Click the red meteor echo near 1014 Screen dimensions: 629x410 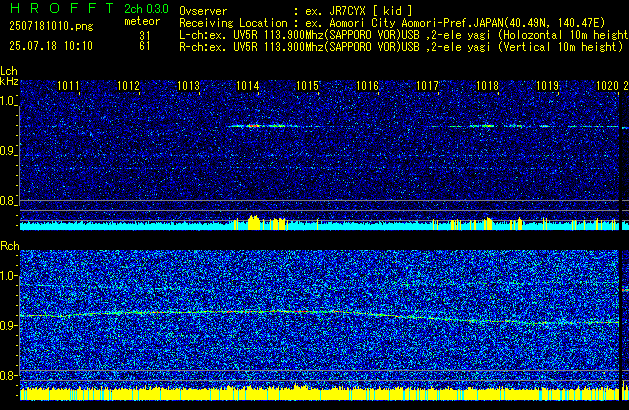pos(253,126)
